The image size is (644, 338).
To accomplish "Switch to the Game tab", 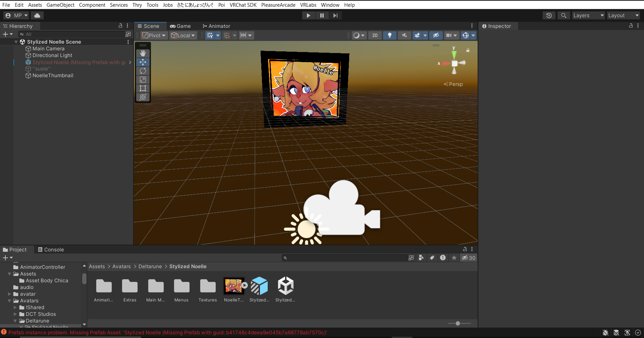I will pyautogui.click(x=180, y=26).
